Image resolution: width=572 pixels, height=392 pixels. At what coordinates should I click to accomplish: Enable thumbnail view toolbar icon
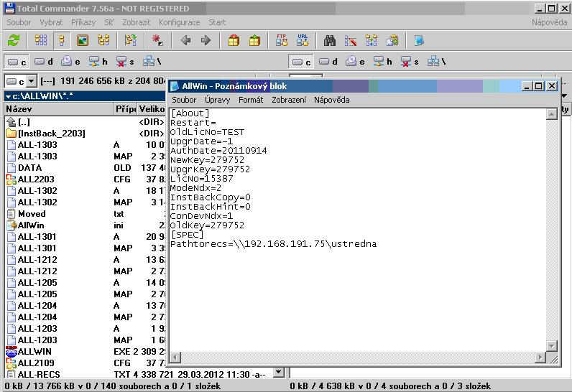coord(83,40)
